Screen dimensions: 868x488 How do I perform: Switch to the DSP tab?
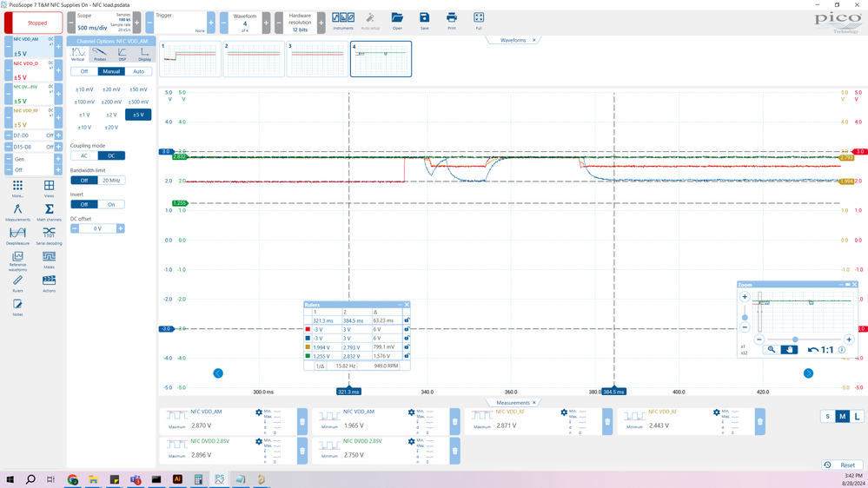tap(123, 54)
